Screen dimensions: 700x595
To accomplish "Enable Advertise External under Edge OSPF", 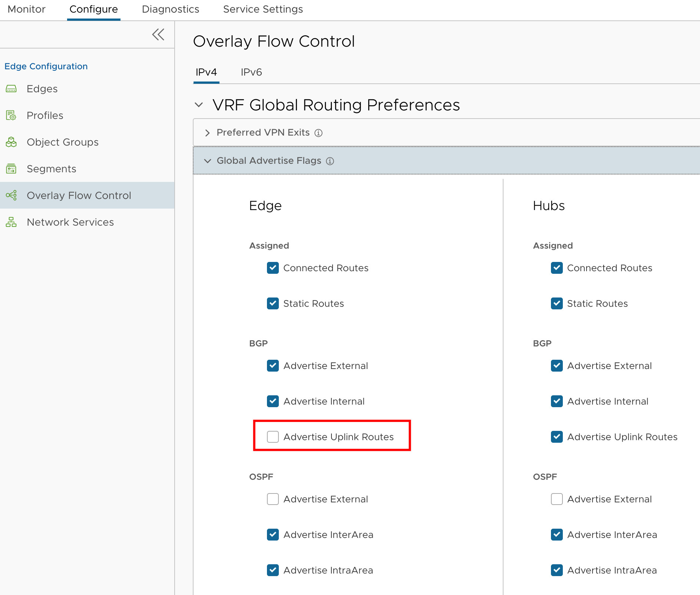I will pos(273,499).
